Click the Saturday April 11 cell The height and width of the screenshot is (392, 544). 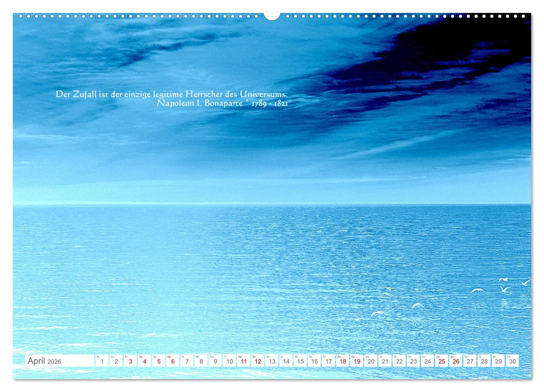pos(244,361)
